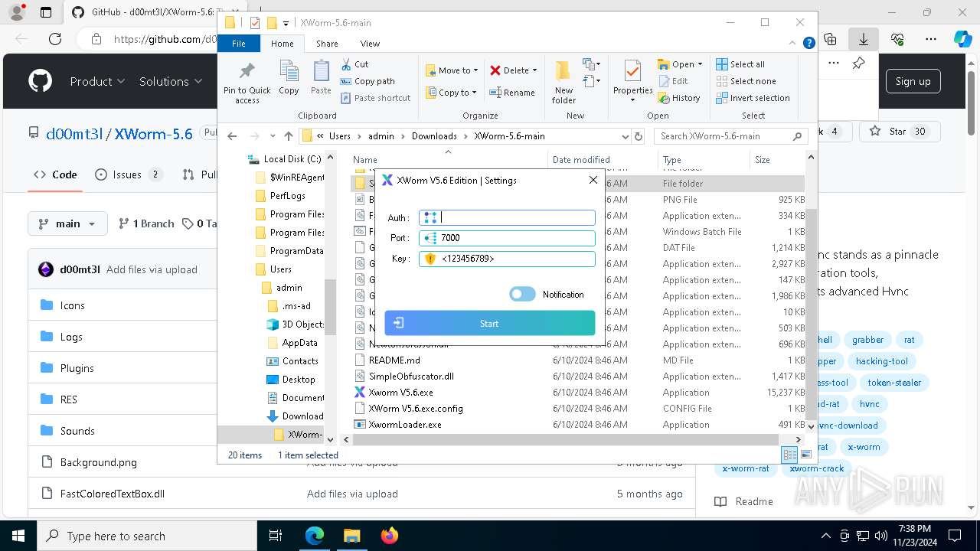Collapse the Explorer ribbon chevron

pyautogui.click(x=794, y=44)
